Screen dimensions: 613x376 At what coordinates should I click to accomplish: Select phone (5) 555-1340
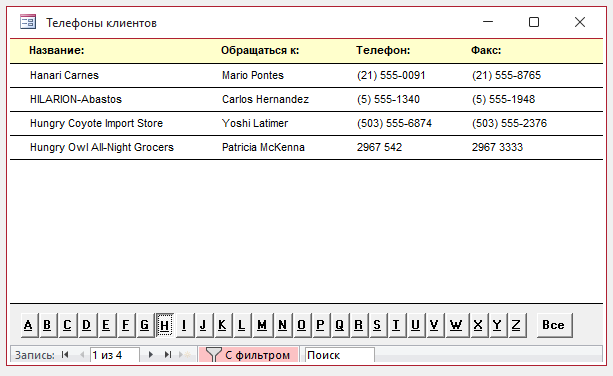(x=388, y=99)
